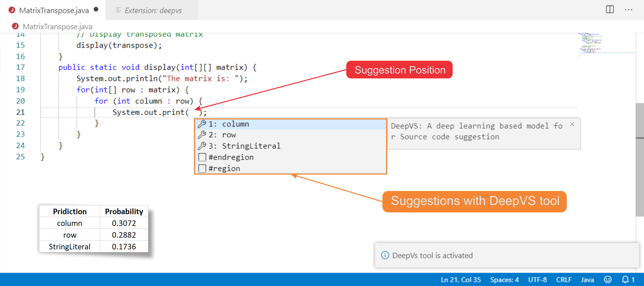Viewport: 644px width, 286px height.
Task: Place cursor on 'display(transpose);' line
Action: pos(119,46)
